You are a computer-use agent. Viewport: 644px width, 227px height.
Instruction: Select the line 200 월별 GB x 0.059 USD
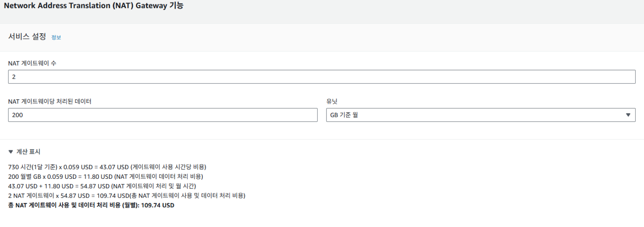pyautogui.click(x=105, y=176)
